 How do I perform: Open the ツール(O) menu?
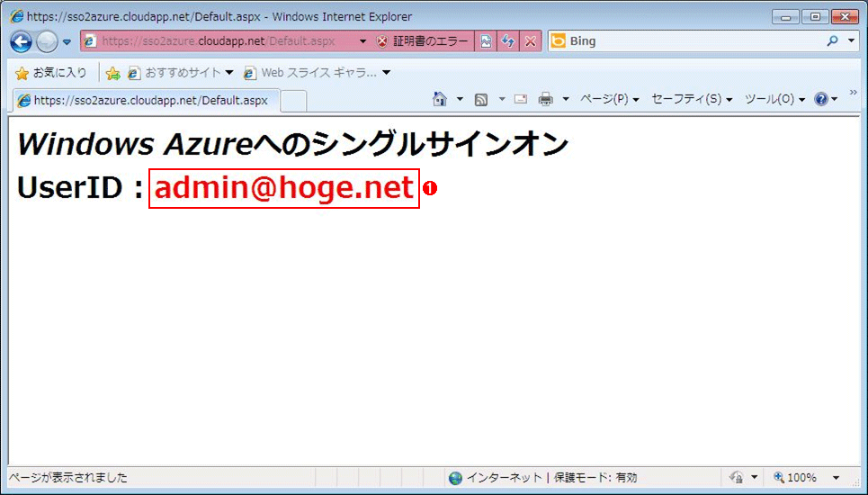tap(774, 99)
